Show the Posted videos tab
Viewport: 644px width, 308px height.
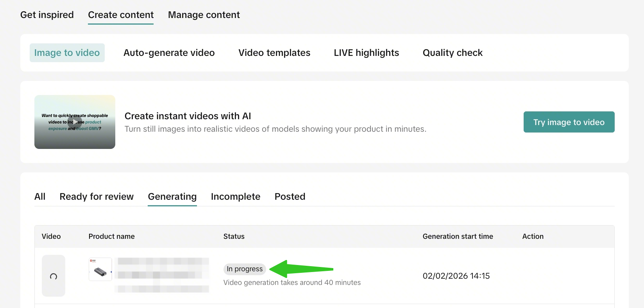pyautogui.click(x=290, y=197)
